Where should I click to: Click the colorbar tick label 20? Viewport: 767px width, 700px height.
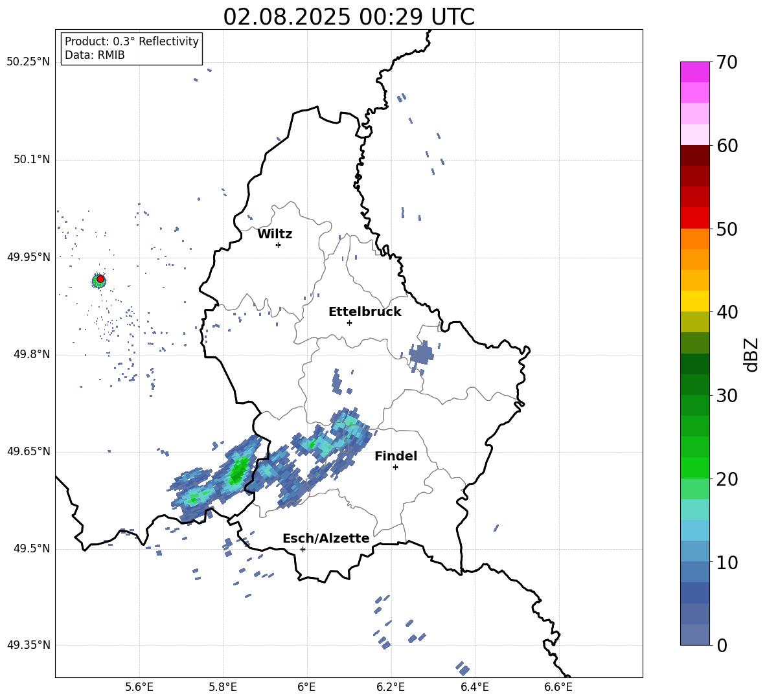(727, 479)
